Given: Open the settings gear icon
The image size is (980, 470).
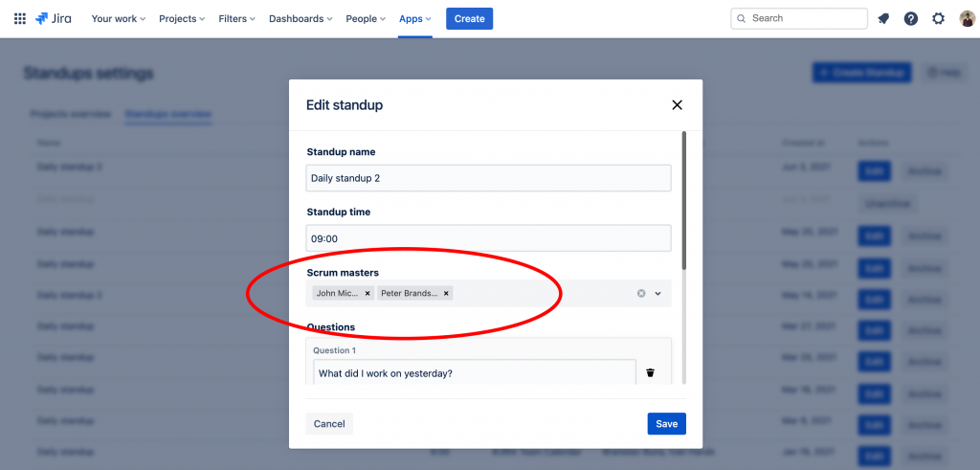Looking at the screenshot, I should point(938,19).
